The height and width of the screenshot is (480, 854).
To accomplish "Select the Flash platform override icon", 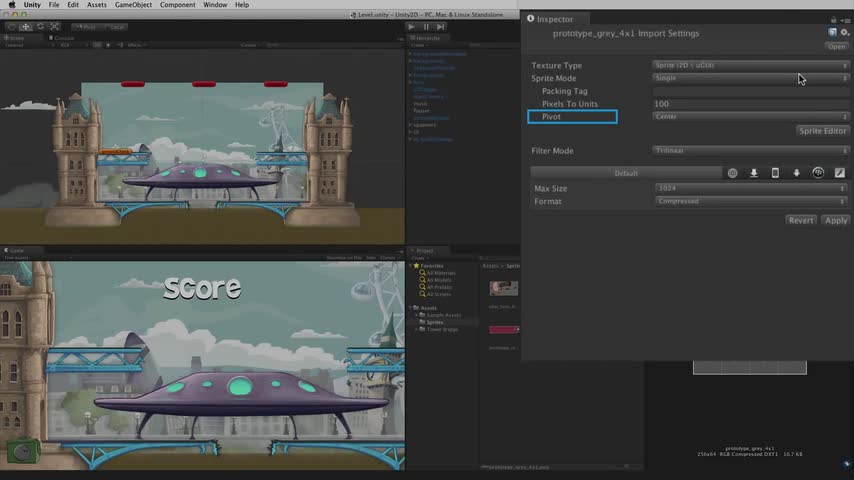I will (x=839, y=173).
